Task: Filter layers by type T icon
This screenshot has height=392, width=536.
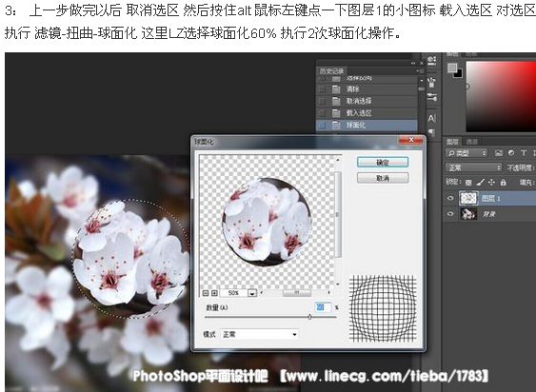Action: point(524,153)
